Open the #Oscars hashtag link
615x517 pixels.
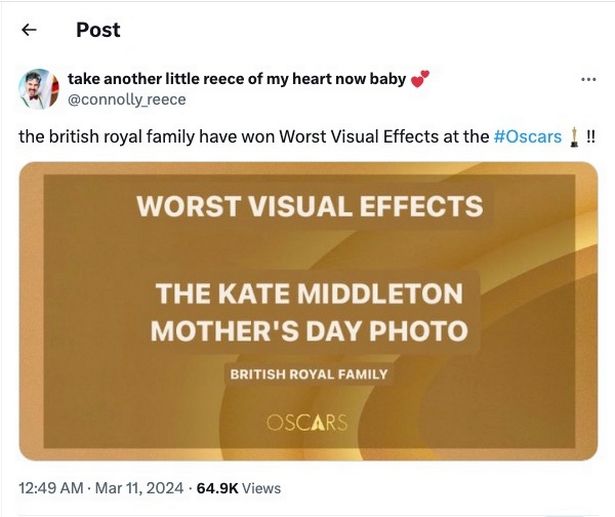527,136
